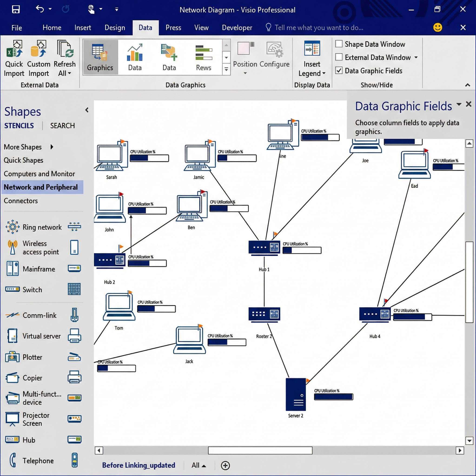Select the Graphics data graphic thumbnail
Screen dimensions: 476x476
(100, 57)
